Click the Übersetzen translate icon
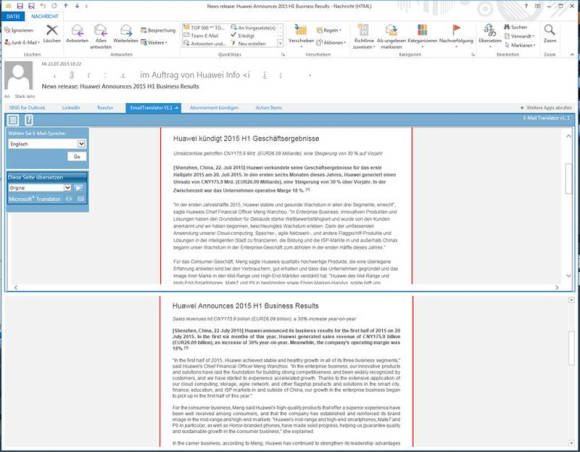 490,30
